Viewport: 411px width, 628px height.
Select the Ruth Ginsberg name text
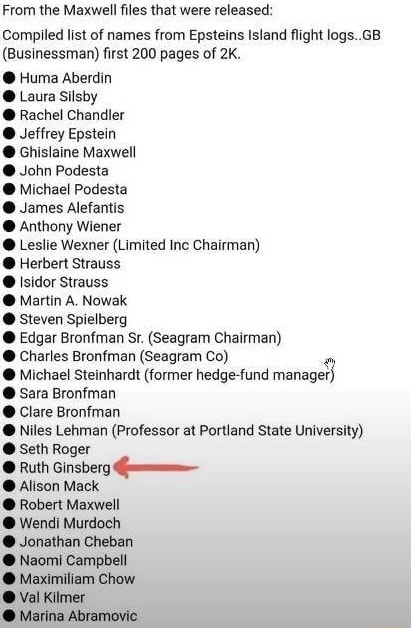pos(65,467)
